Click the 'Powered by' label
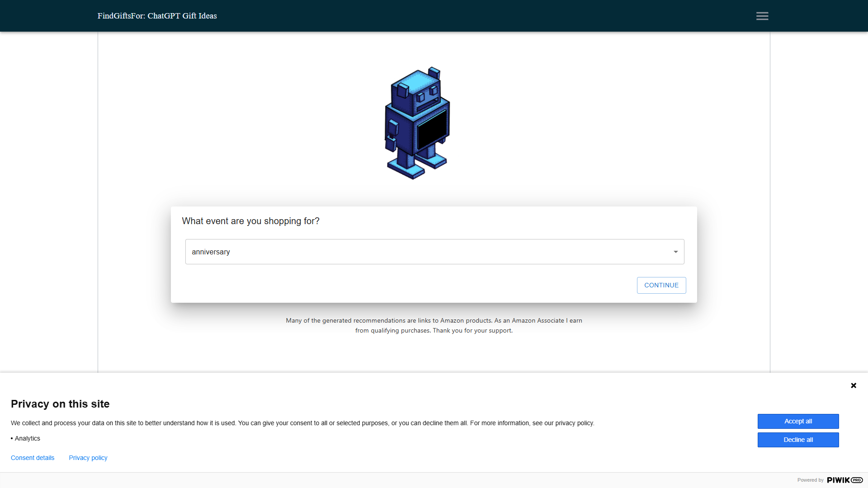The image size is (868, 488). point(810,480)
